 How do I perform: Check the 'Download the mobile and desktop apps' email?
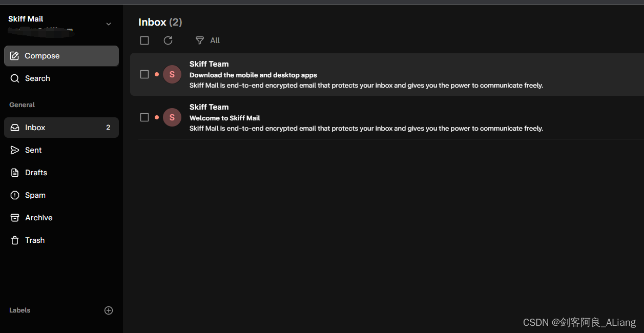pyautogui.click(x=144, y=74)
